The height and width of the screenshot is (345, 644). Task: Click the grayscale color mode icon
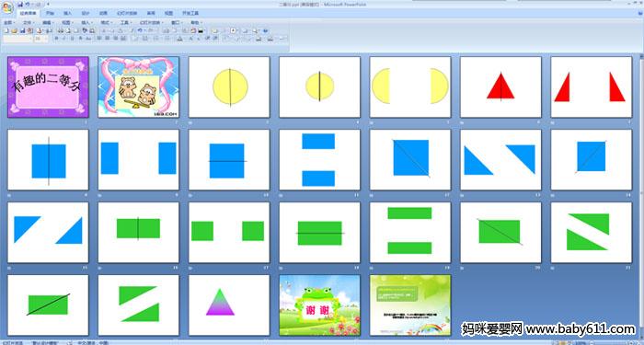(201, 30)
